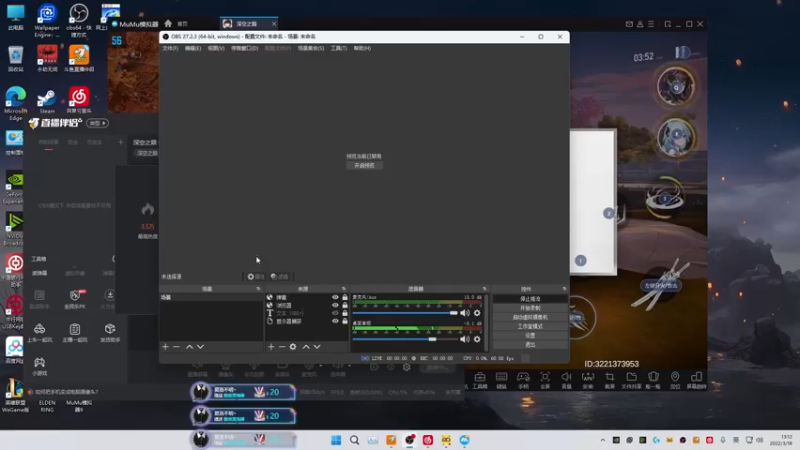Open source properties via the Sources panel gear
800x450 pixels.
(x=293, y=346)
